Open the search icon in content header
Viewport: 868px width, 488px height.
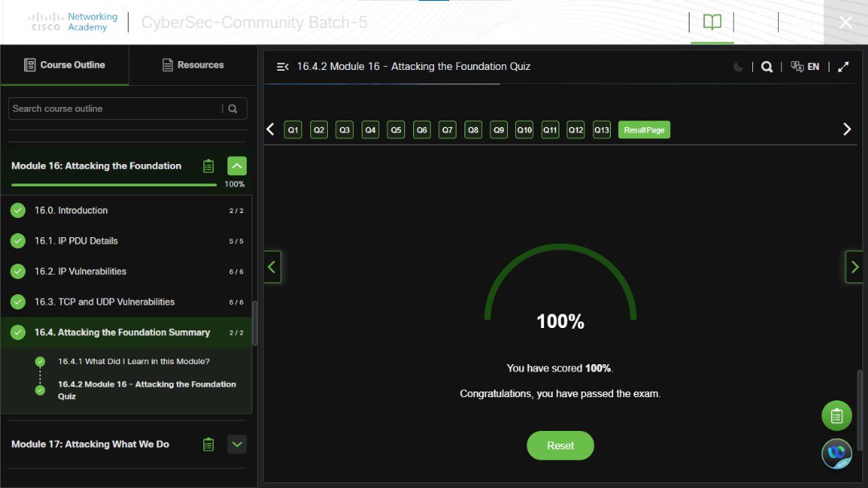pyautogui.click(x=767, y=67)
